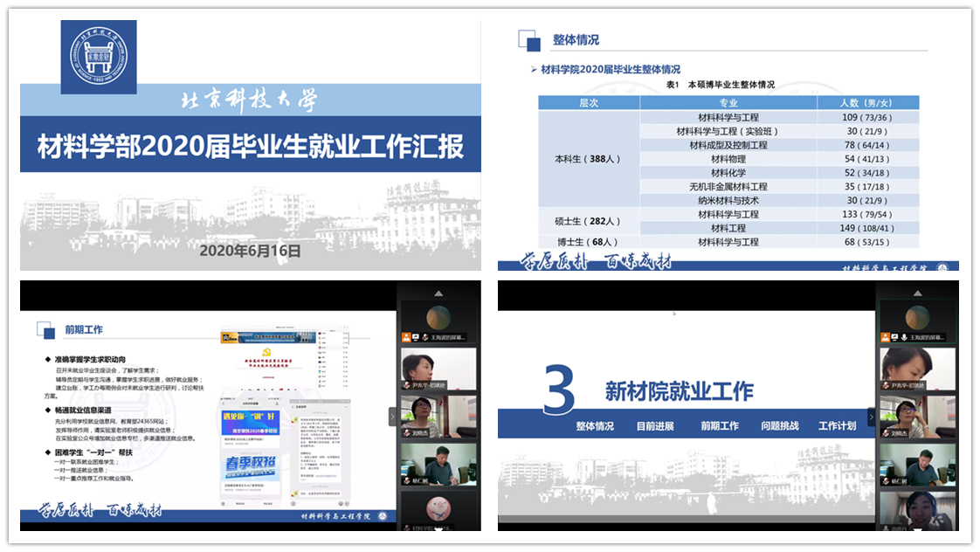Screen dimensions: 980x552
Task: Click screen-share icon beside 王海波 in 新材院就业工作 screenshot
Action: pyautogui.click(x=894, y=338)
